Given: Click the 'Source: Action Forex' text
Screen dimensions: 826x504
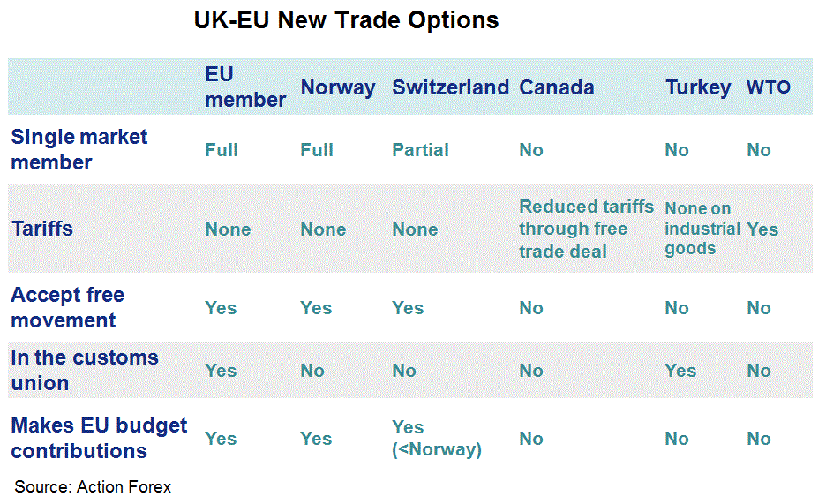Looking at the screenshot, I should [x=93, y=486].
